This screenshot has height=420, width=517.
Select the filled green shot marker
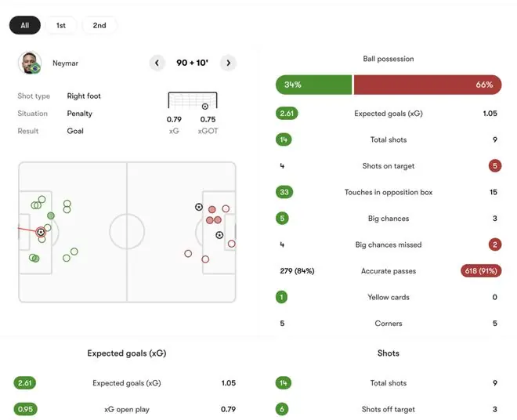[51, 215]
